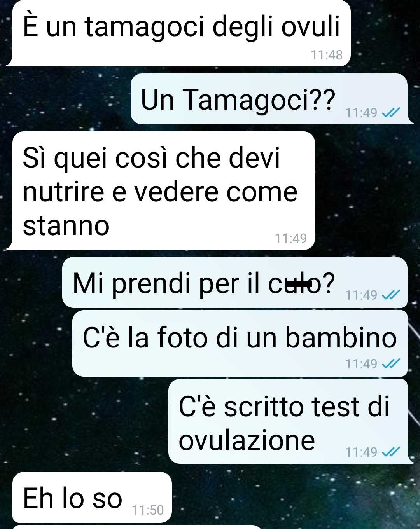Tap the 11:49 timestamp on 'foto di un bambino'

[361, 364]
